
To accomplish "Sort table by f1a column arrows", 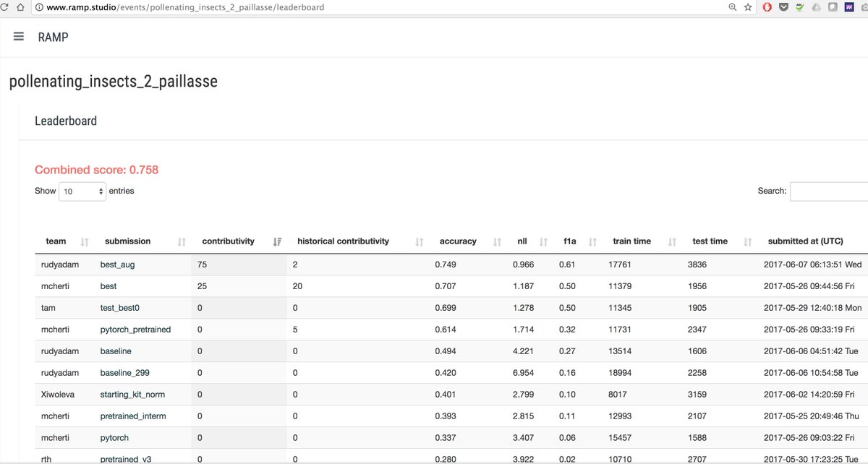I will coord(593,241).
